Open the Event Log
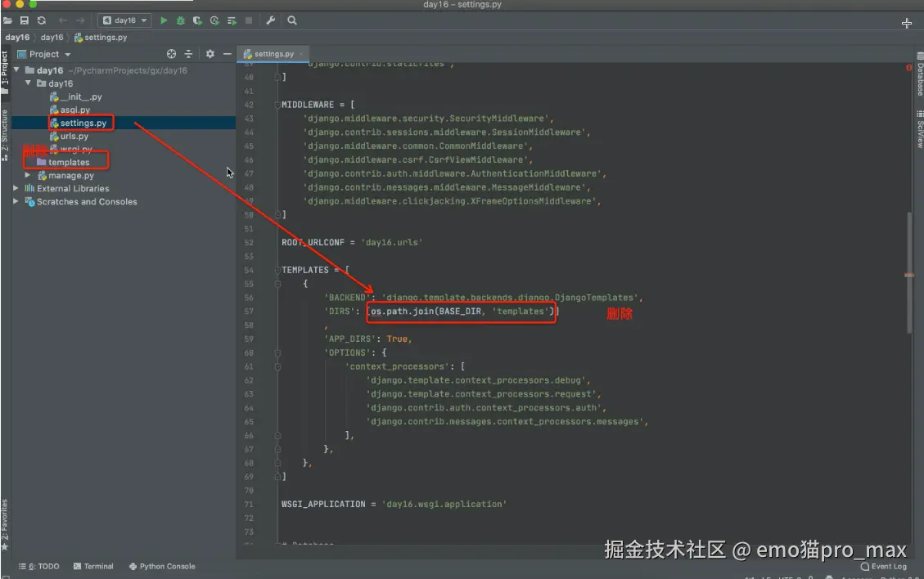Screen dimensions: 924x579 pyautogui.click(x=884, y=567)
